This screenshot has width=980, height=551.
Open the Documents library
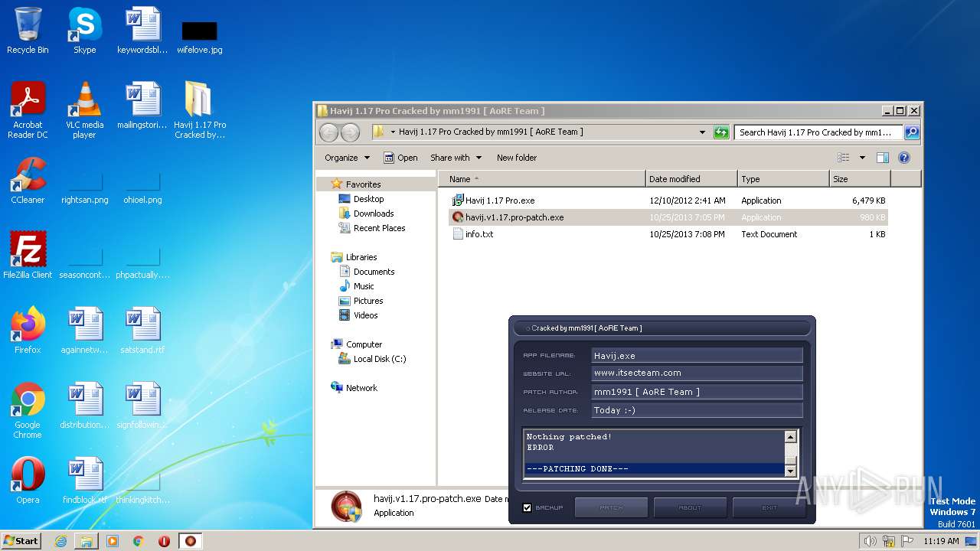pyautogui.click(x=374, y=272)
